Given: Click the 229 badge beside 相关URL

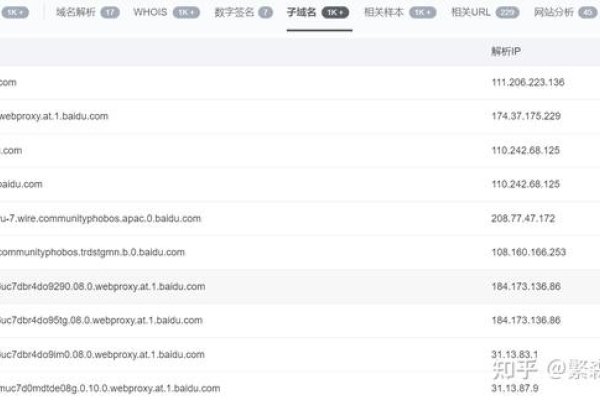Looking at the screenshot, I should [x=507, y=12].
